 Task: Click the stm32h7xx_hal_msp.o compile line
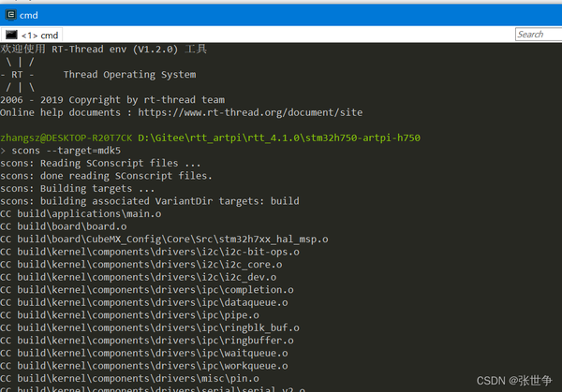pos(164,239)
